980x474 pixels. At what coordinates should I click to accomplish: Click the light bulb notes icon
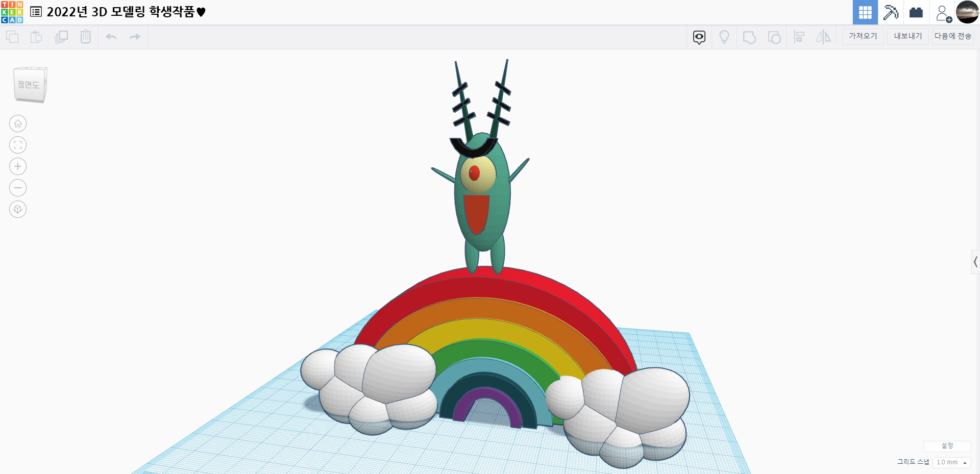pos(724,37)
